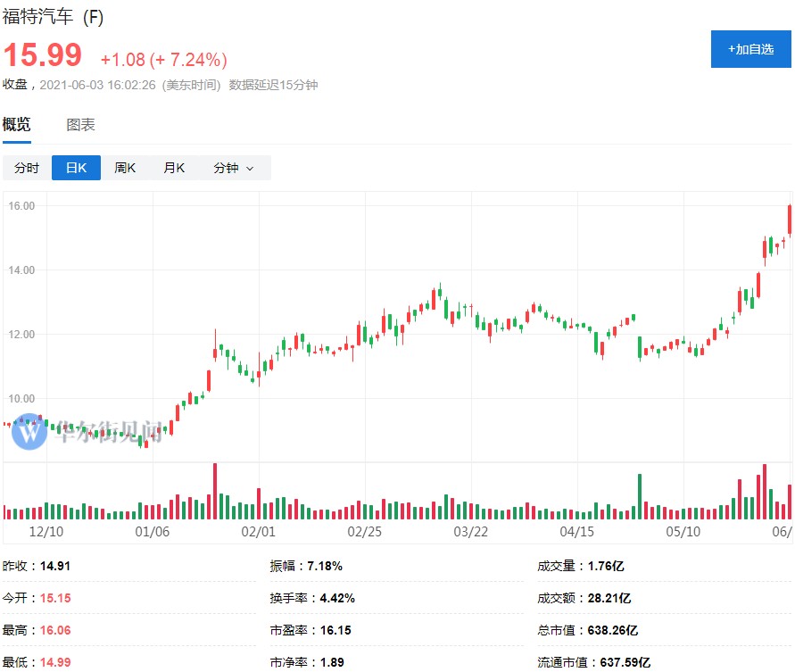Click the 15.99 current price
The width and height of the screenshot is (795, 672).
42,55
